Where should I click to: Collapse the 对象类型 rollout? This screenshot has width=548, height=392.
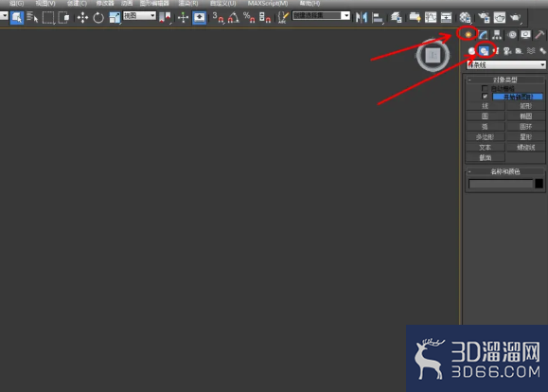(505, 80)
